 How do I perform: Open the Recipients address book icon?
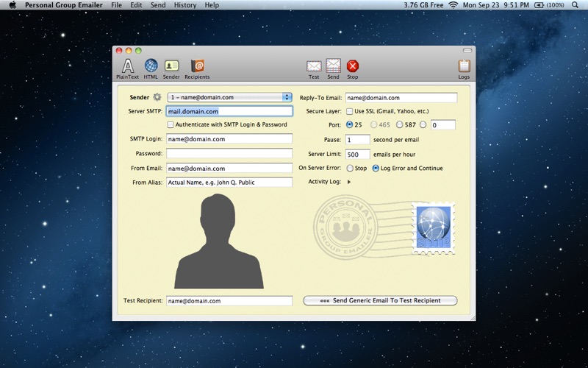(197, 66)
